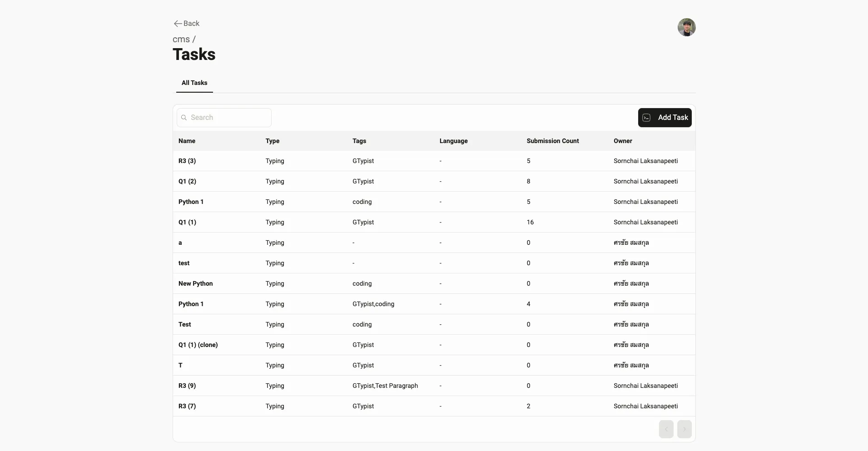
Task: Go back using the Back arrow link
Action: point(187,24)
